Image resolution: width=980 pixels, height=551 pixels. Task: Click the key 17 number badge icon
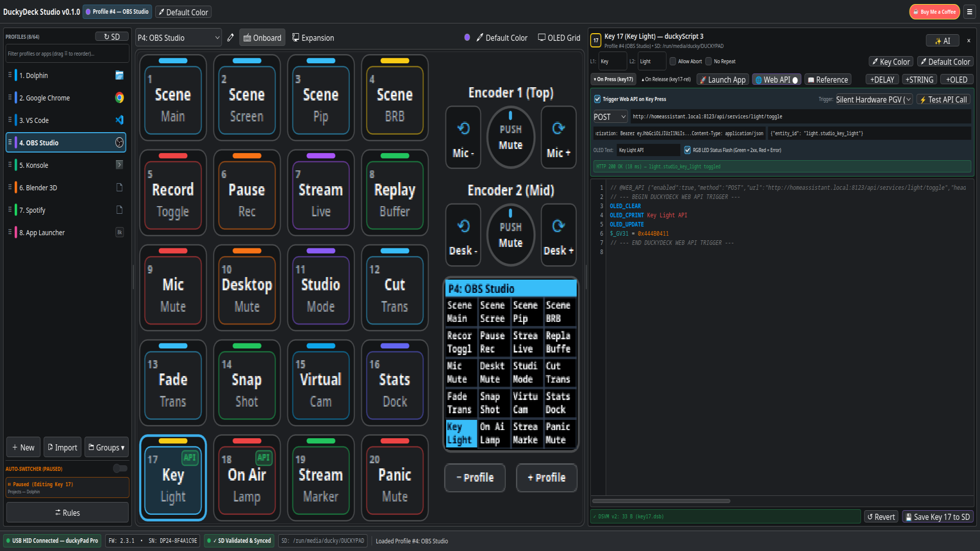click(x=596, y=40)
